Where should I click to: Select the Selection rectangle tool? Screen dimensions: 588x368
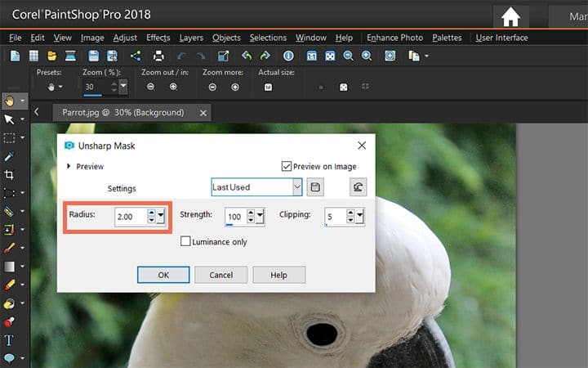9,138
